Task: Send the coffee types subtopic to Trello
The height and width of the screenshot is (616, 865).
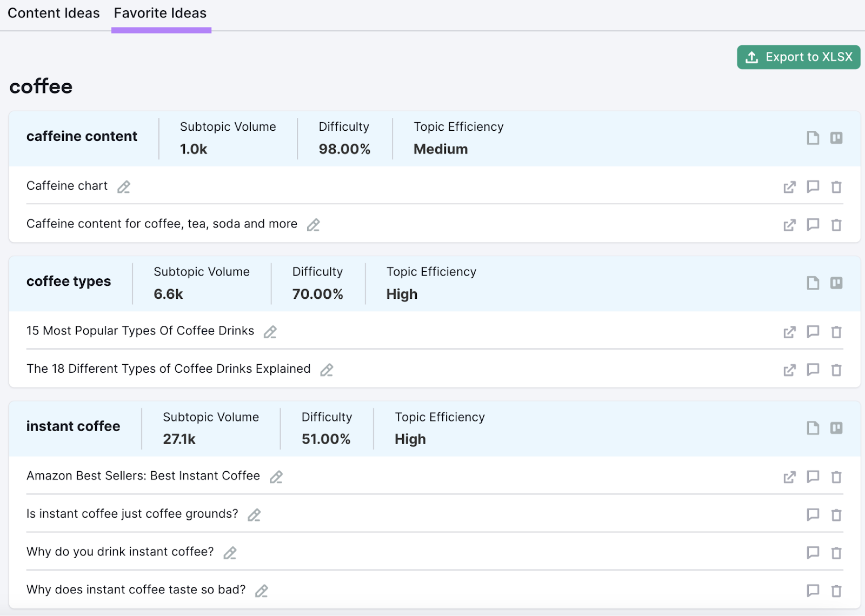Action: 836,283
